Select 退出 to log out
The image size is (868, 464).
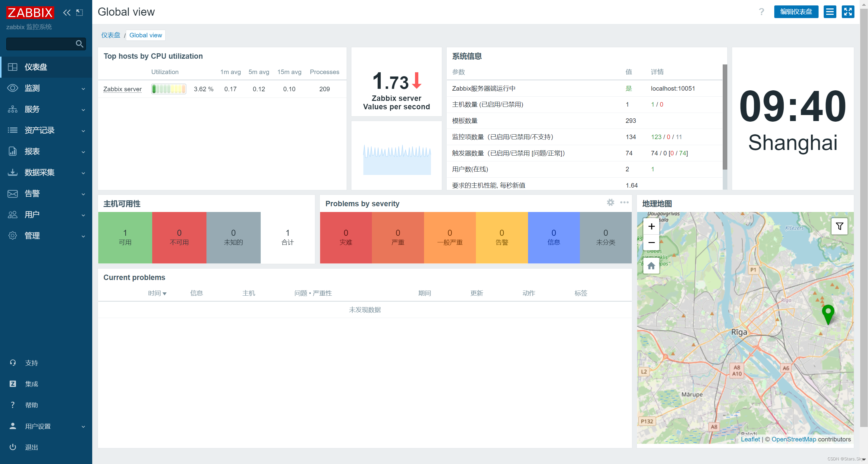point(46,447)
